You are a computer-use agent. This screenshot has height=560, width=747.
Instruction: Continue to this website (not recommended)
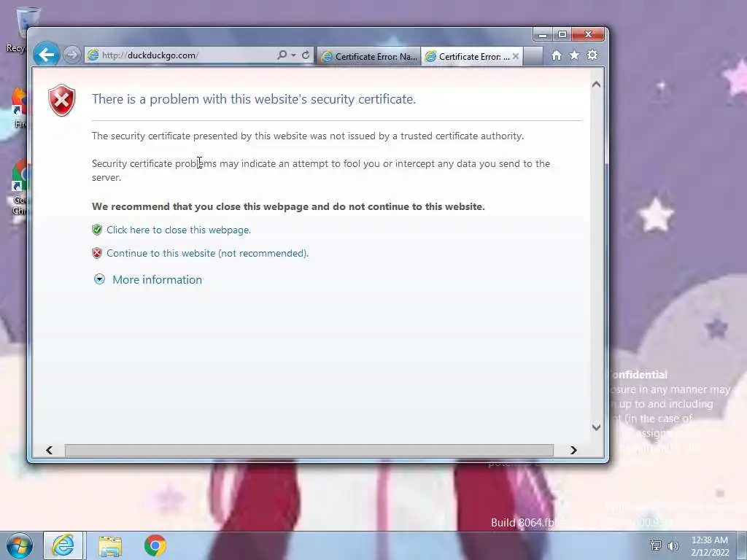[x=207, y=253]
